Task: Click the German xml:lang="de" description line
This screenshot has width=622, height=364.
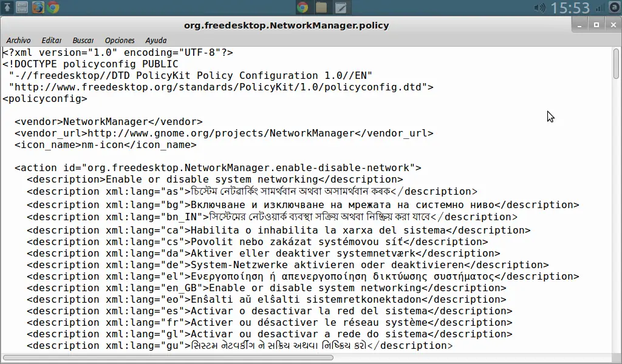Action: [288, 265]
